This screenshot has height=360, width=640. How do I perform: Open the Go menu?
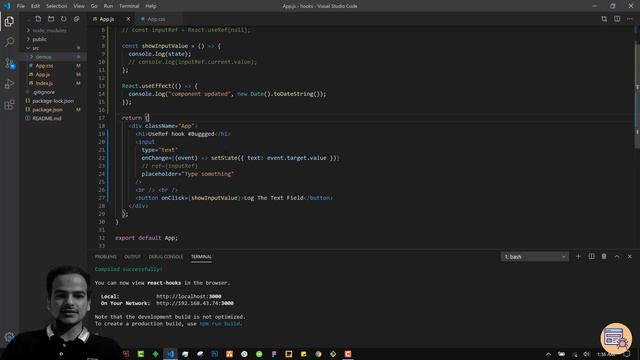(94, 6)
